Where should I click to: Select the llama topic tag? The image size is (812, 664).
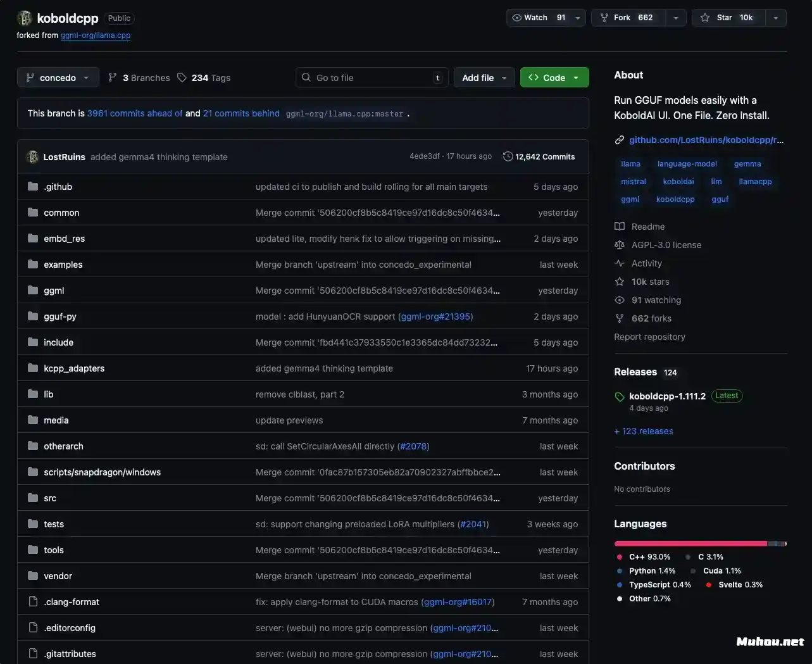coord(630,164)
